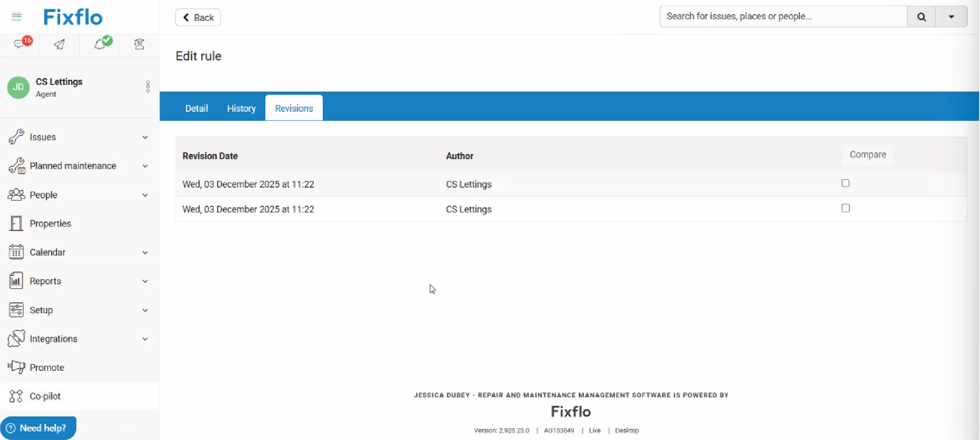Tick the first revision's compare checkbox
The image size is (980, 440).
[x=845, y=183]
